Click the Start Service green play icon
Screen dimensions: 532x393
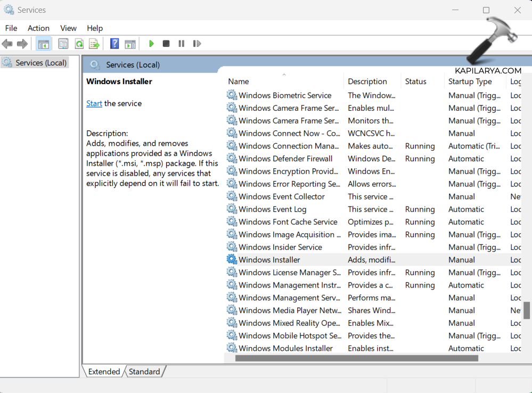[x=151, y=44]
